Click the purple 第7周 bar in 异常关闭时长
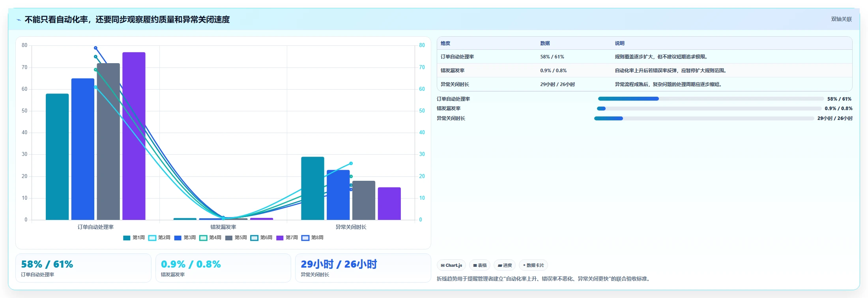Viewport: 868px width, 298px height. coord(389,204)
